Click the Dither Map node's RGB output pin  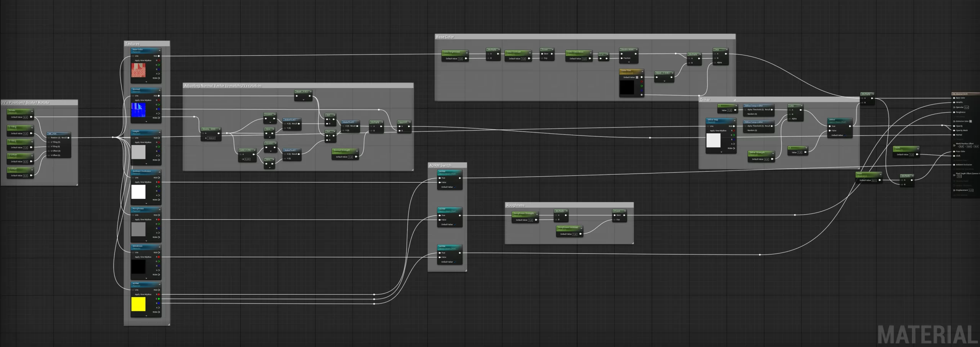point(734,126)
